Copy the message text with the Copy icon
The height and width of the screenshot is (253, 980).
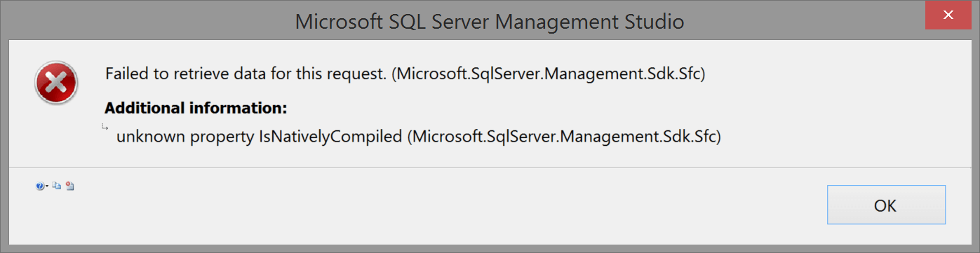coord(57,186)
